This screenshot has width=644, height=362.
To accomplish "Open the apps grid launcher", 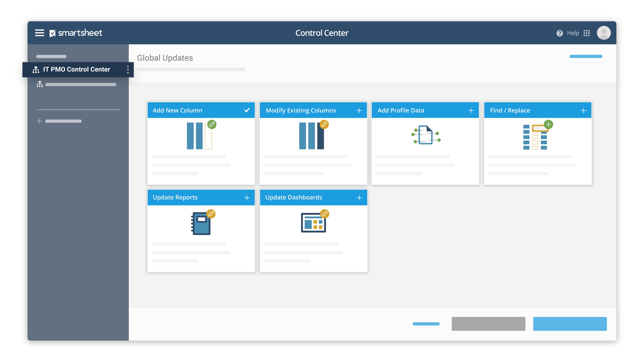I will click(x=586, y=33).
